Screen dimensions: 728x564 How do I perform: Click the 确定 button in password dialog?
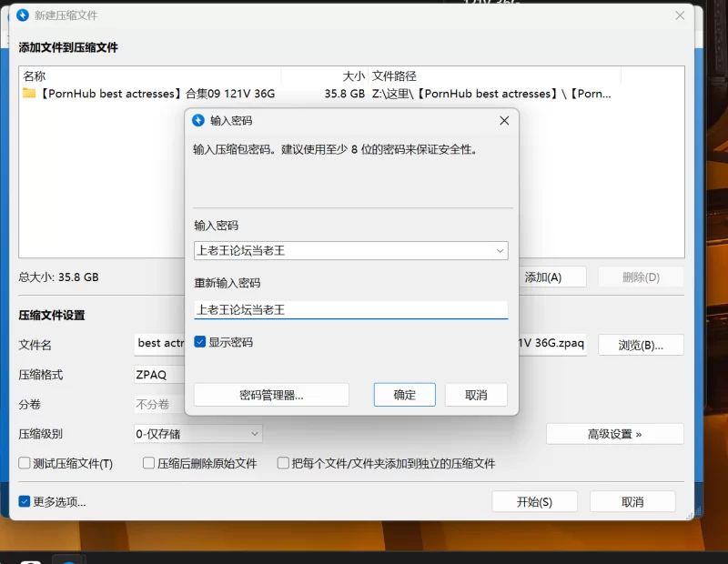[404, 395]
